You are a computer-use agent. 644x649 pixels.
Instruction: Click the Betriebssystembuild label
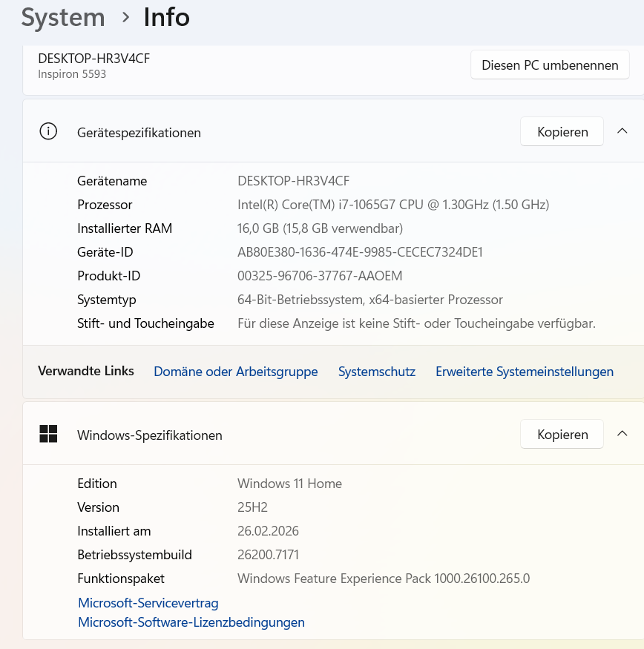134,555
